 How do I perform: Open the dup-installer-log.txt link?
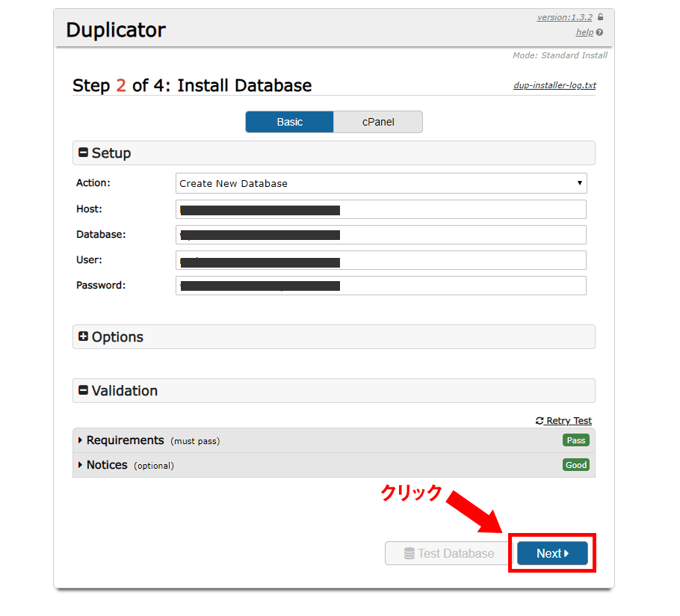554,85
